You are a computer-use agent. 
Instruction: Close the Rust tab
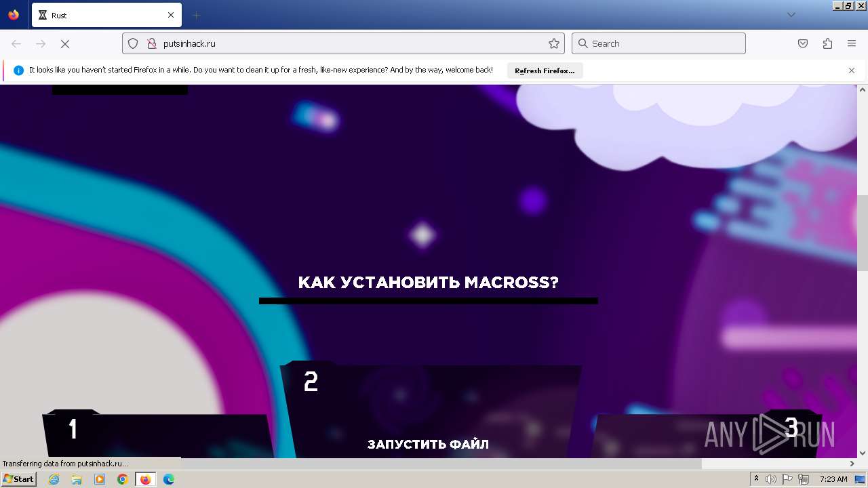pos(170,15)
